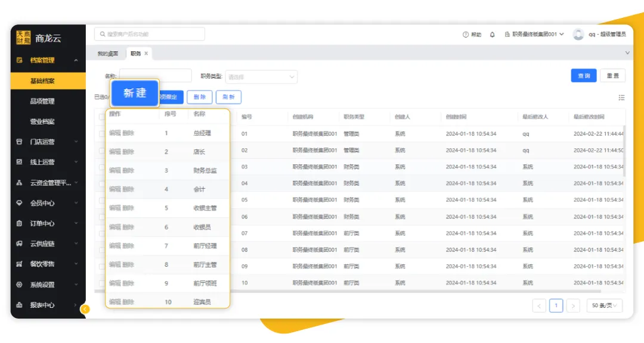Click the 云供应链 truck icon
This screenshot has height=343, width=644.
[19, 244]
